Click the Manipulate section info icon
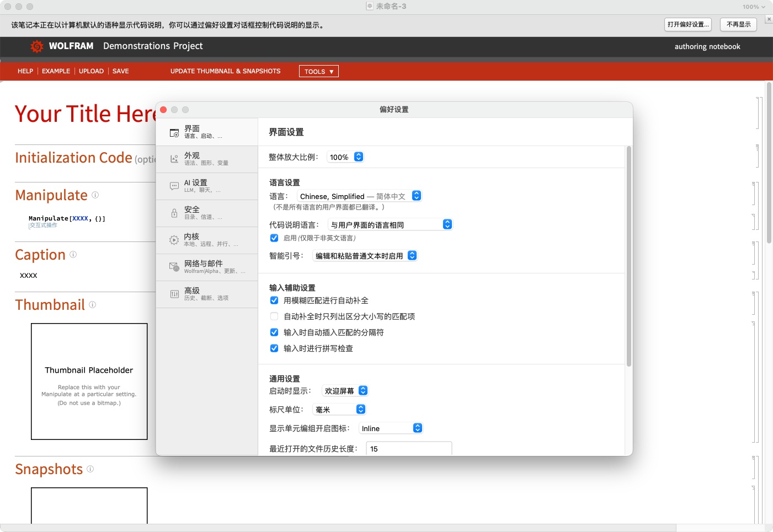The image size is (773, 532). pyautogui.click(x=95, y=195)
